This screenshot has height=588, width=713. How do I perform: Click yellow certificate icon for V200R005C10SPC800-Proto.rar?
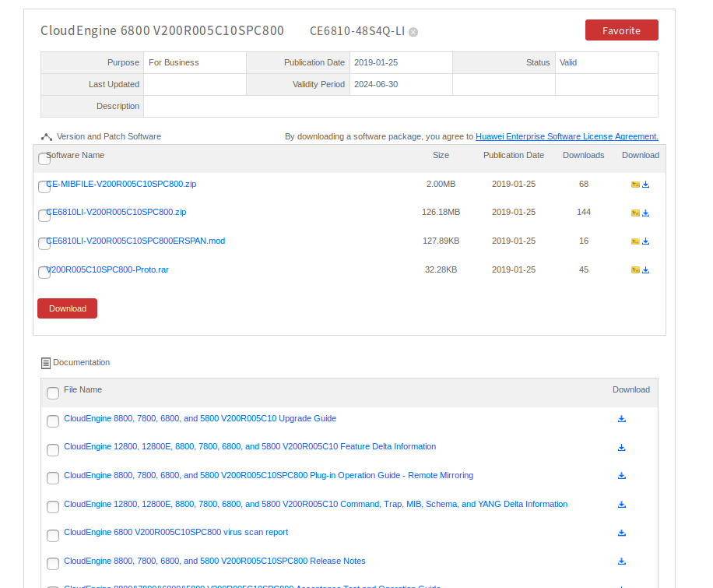pyautogui.click(x=635, y=270)
